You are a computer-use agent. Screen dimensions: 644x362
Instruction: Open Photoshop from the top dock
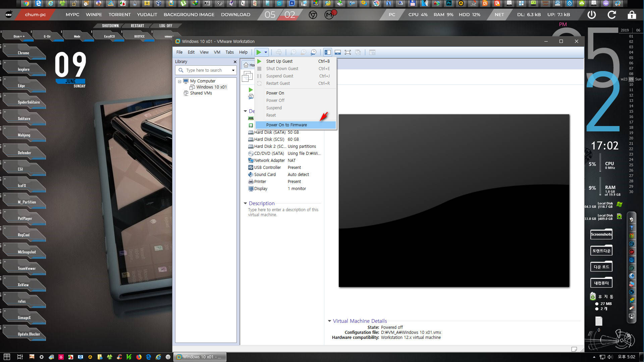pyautogui.click(x=449, y=3)
